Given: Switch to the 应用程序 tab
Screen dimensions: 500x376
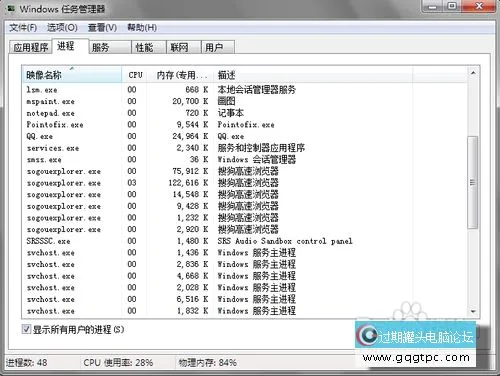Looking at the screenshot, I should 31,47.
